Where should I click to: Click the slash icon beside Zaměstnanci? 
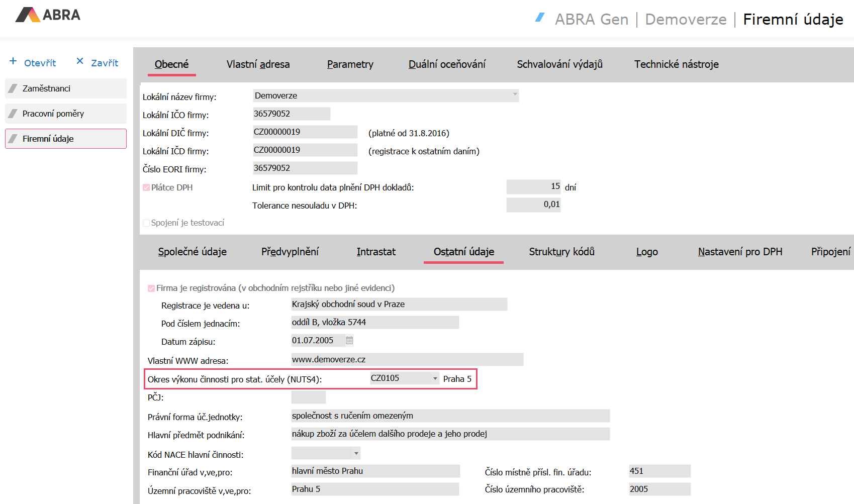click(x=13, y=88)
